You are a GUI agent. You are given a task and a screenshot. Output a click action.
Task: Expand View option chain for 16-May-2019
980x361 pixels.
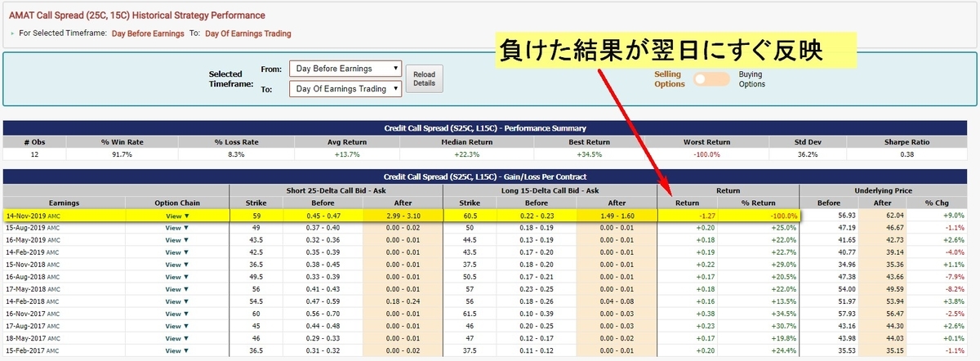177,239
